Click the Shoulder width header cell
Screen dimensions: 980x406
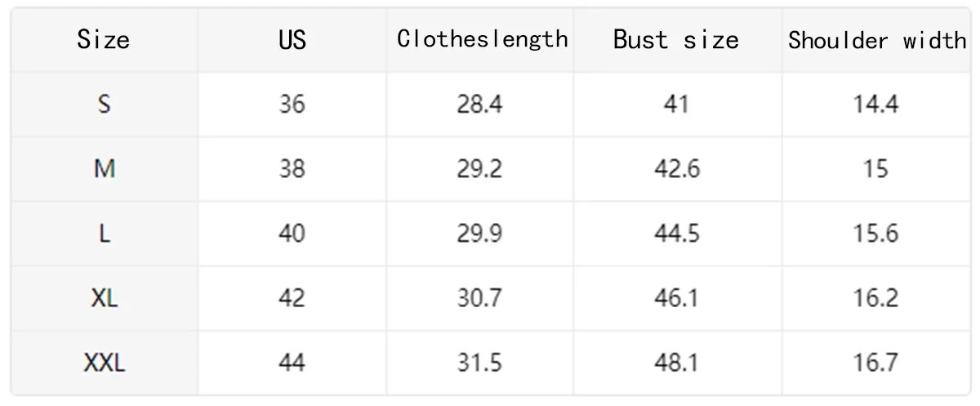876,39
